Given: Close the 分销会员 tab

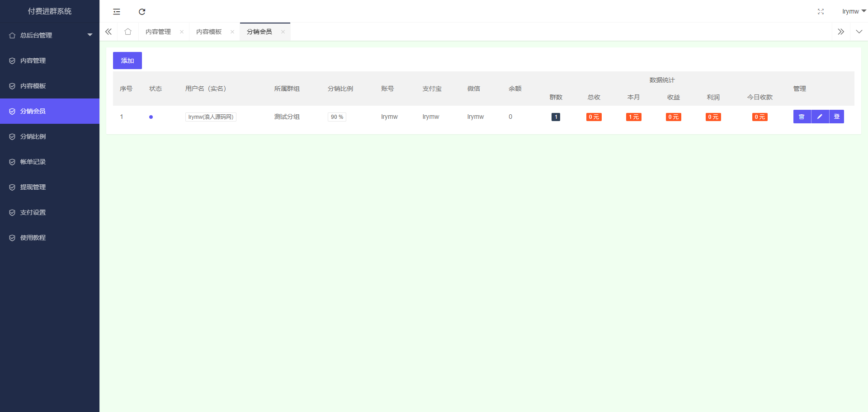Looking at the screenshot, I should pos(283,32).
